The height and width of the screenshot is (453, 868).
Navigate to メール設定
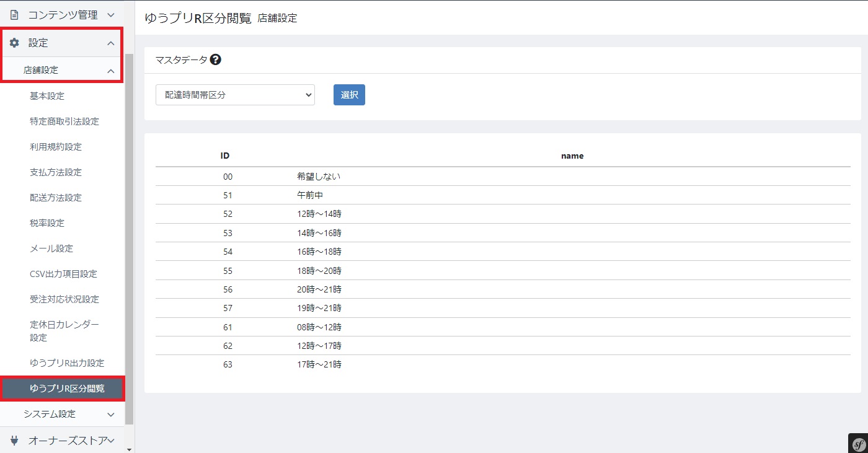[51, 248]
